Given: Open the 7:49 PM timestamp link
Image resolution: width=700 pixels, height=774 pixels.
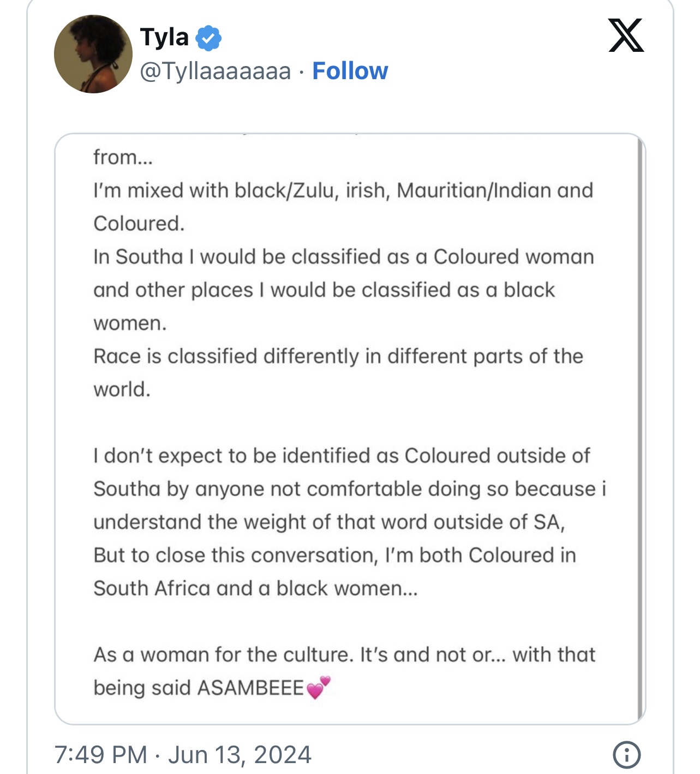Looking at the screenshot, I should coord(101,755).
